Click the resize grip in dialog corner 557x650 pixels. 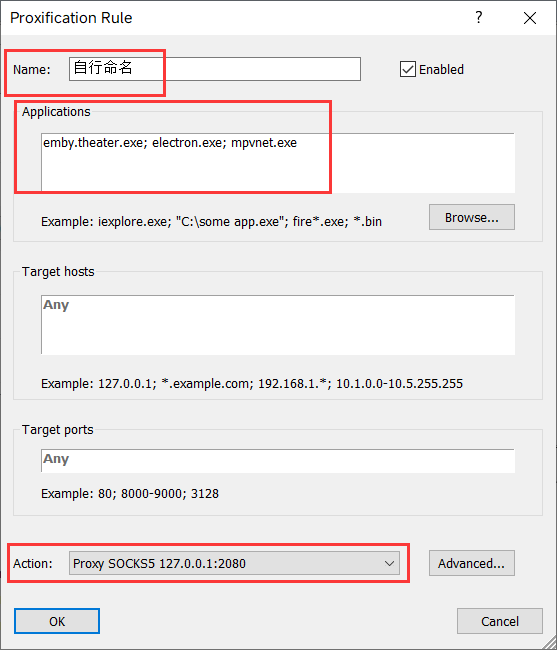click(x=549, y=642)
